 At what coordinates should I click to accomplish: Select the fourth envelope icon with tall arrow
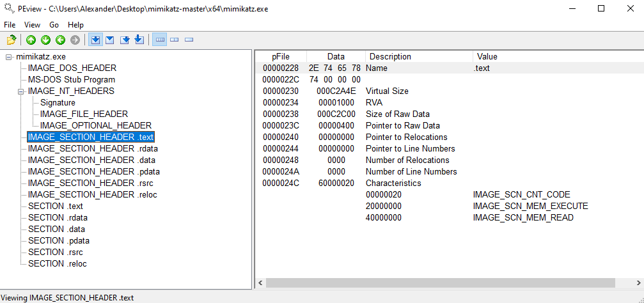[x=139, y=40]
